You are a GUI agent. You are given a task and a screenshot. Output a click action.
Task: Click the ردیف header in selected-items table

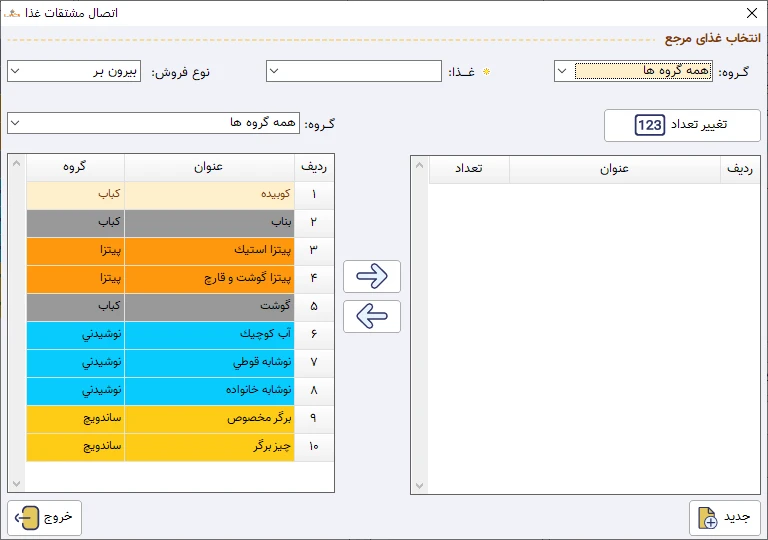(x=740, y=170)
